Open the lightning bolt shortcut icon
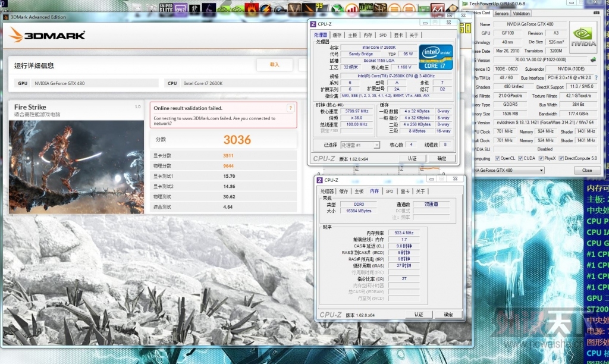 (266, 8)
